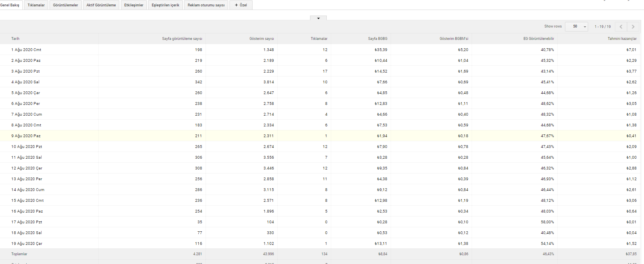The height and width of the screenshot is (264, 644).
Task: Open the Eşleştirilen içerik tab
Action: (165, 5)
